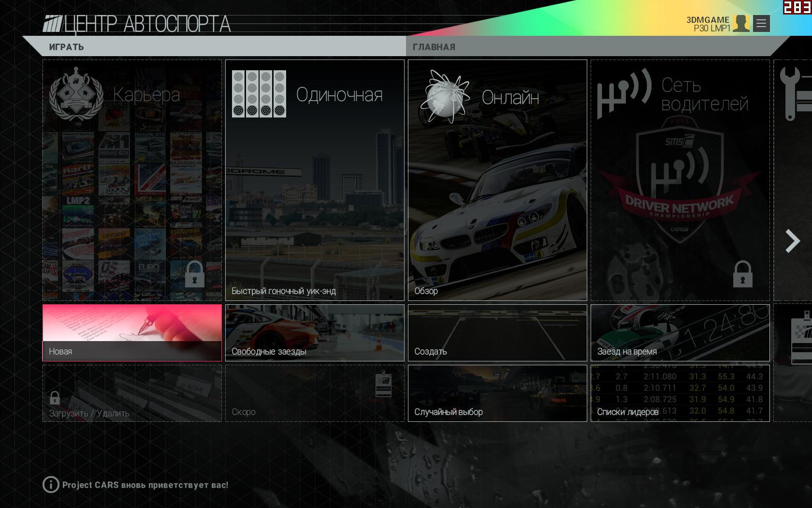Open the Сеть водителей tile
This screenshot has height=508, width=812.
coord(680,180)
